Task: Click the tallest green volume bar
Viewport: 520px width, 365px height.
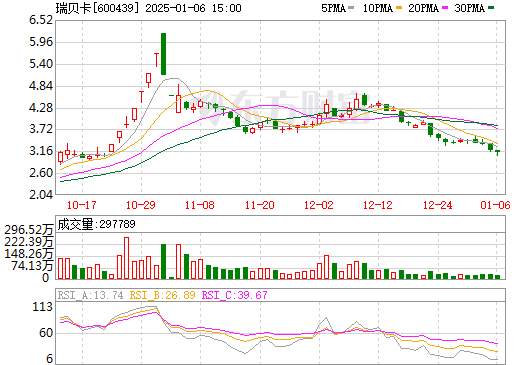Action: pyautogui.click(x=163, y=261)
